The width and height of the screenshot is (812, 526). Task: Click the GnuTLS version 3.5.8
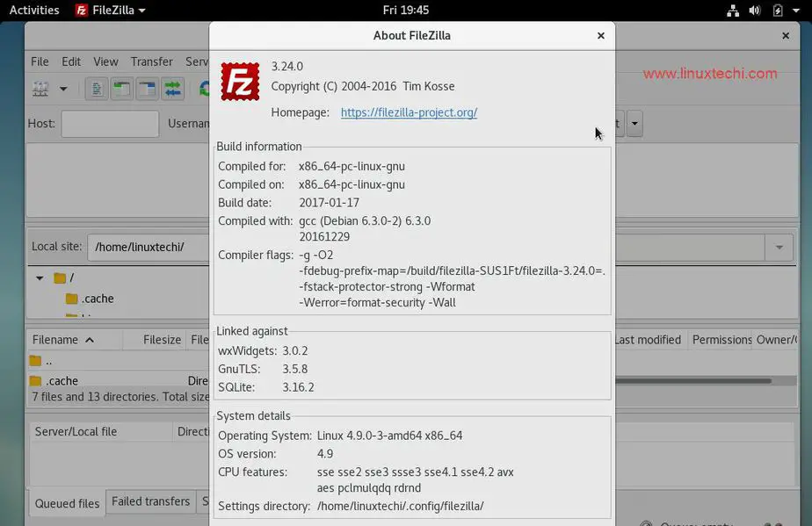[294, 369]
